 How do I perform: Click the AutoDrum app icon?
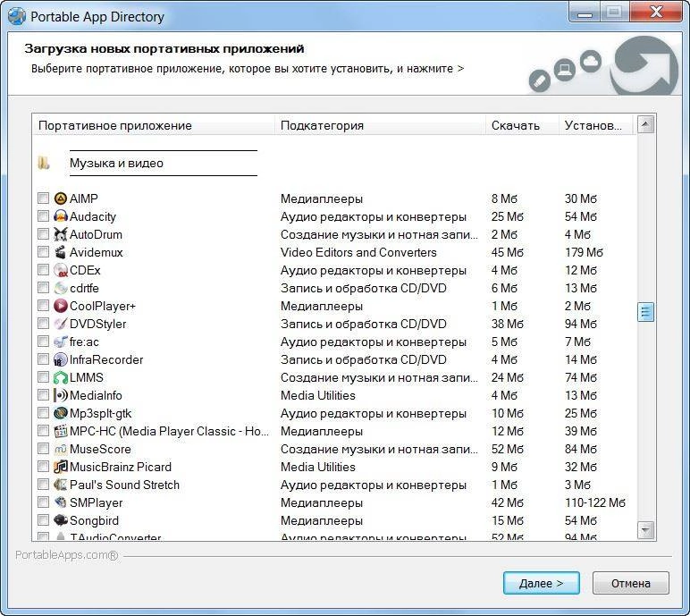pos(60,234)
